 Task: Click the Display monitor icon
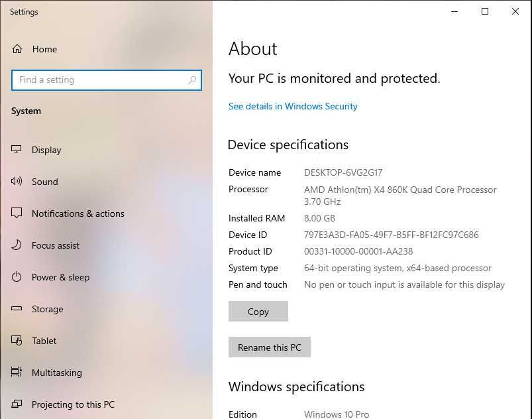[17, 150]
